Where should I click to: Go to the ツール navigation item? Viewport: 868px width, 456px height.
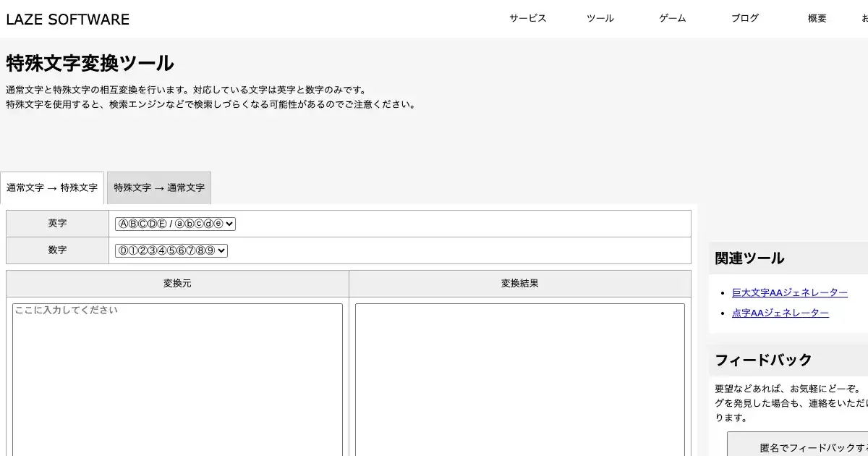coord(600,19)
